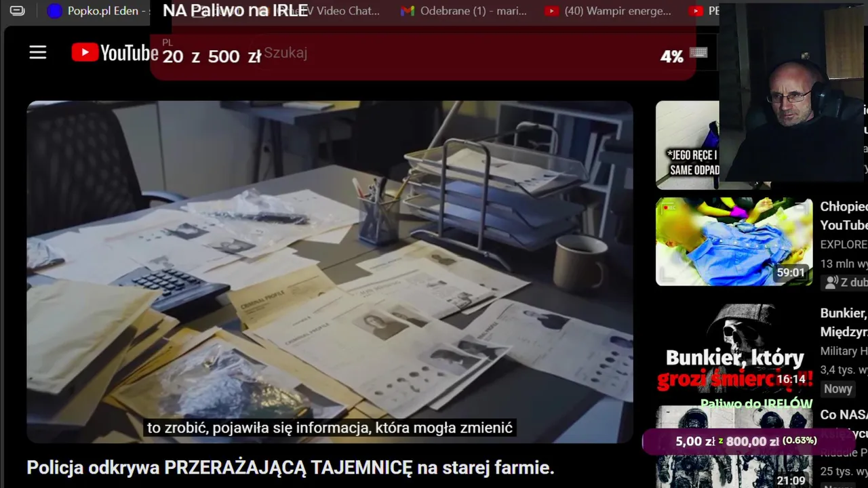868x488 pixels.
Task: Click the video title Policja odkrywa PRZERAŻAJĄCĄ TAJEMNICĘ
Action: [x=290, y=468]
